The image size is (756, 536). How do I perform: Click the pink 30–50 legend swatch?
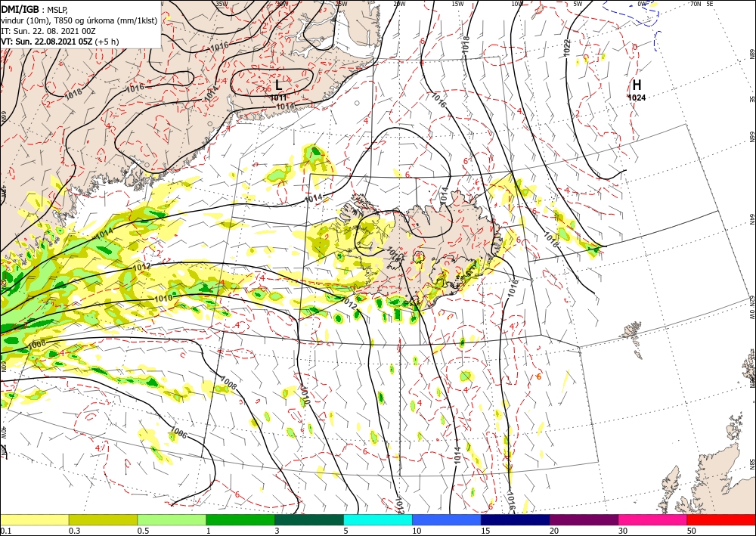tap(653, 519)
